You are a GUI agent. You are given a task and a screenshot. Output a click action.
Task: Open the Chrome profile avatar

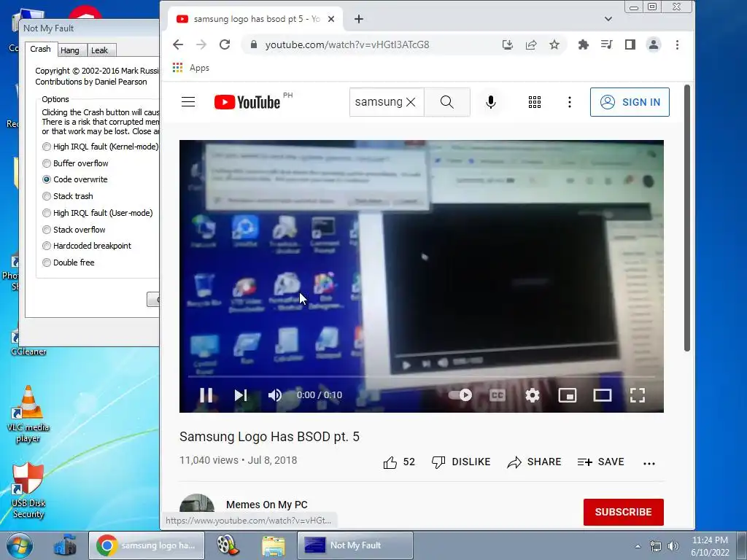[x=654, y=44]
